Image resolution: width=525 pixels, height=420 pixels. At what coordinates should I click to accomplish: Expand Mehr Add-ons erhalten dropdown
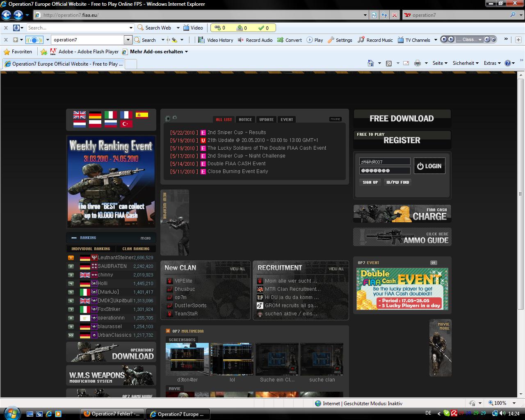click(186, 52)
